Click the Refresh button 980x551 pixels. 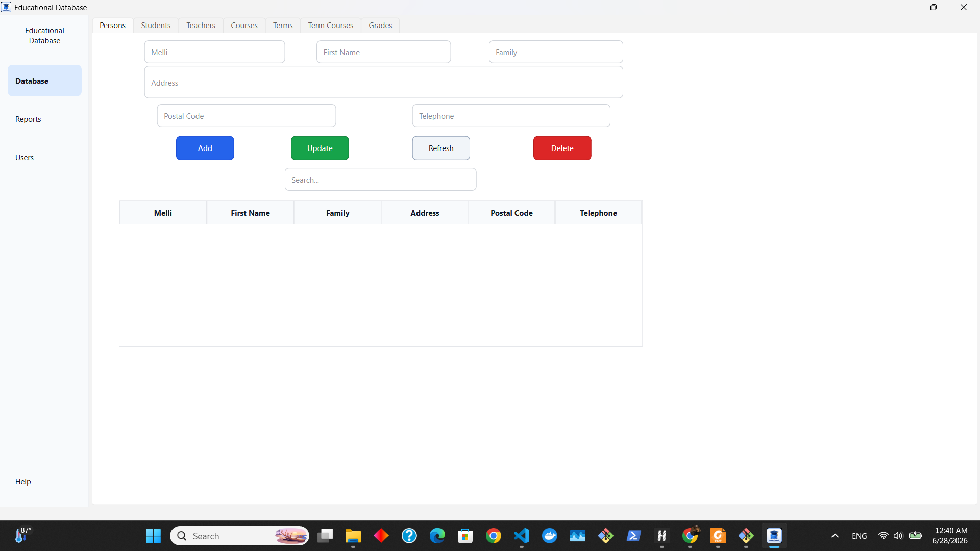pyautogui.click(x=441, y=148)
